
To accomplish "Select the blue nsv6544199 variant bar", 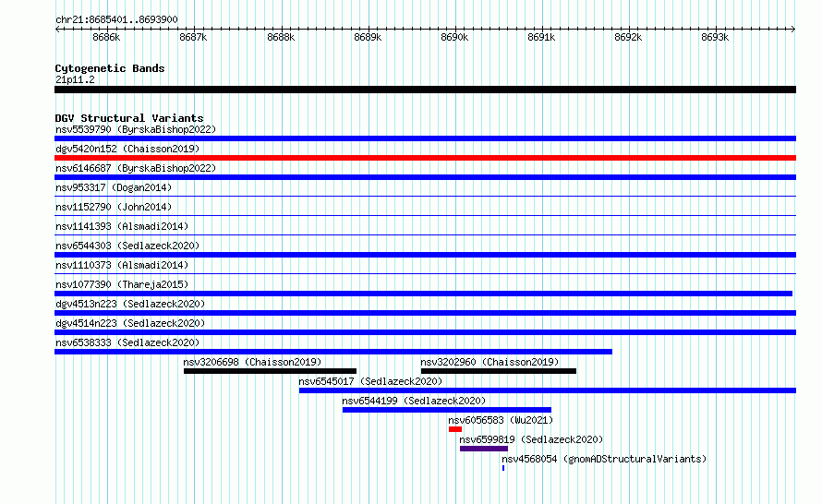I will [447, 410].
